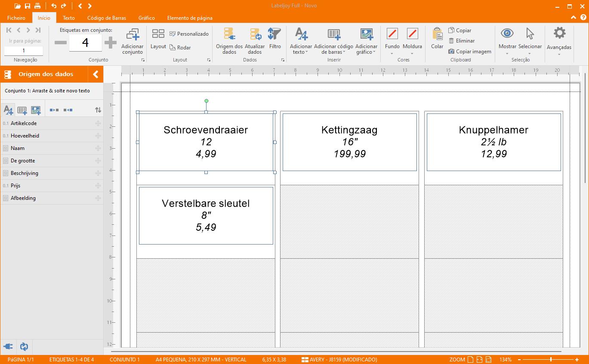Viewport: 589px width, 364px height.
Task: Click Adicionar conjunto
Action: click(133, 42)
